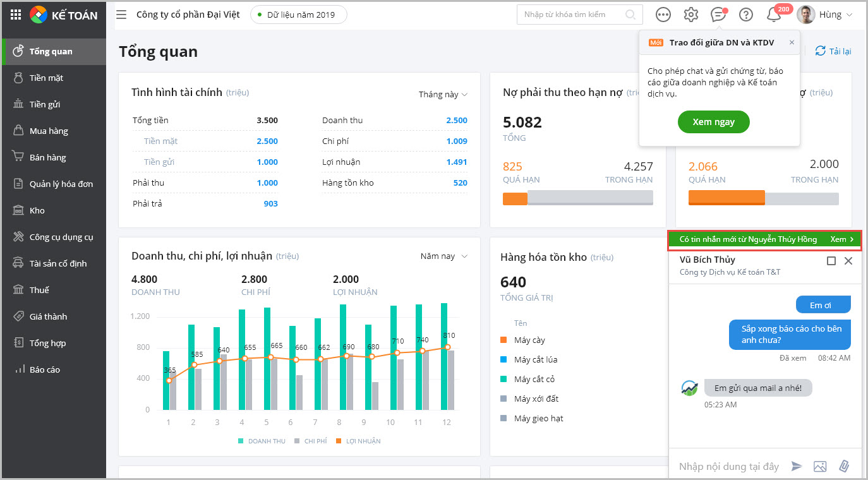Open notifications bell with 200 badge
This screenshot has height=480, width=868.
click(x=773, y=15)
